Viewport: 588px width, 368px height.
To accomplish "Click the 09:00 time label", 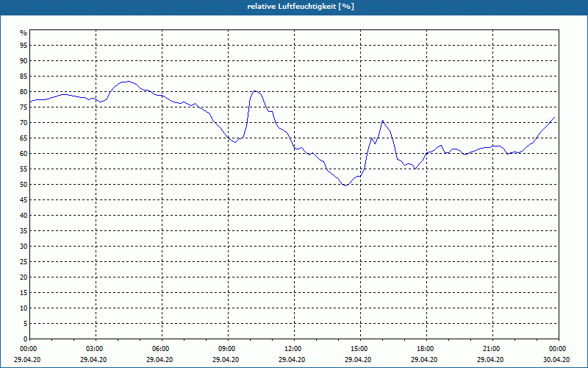I will tap(226, 349).
